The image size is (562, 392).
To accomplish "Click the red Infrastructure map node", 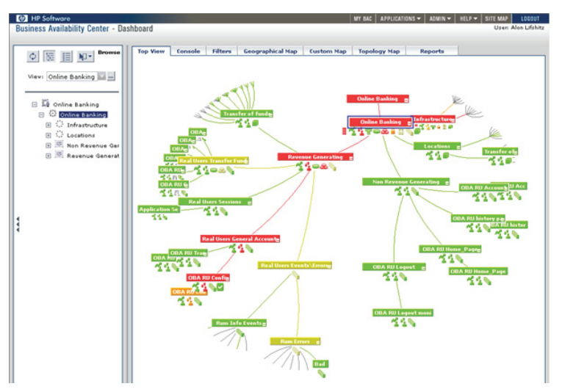I will point(434,119).
